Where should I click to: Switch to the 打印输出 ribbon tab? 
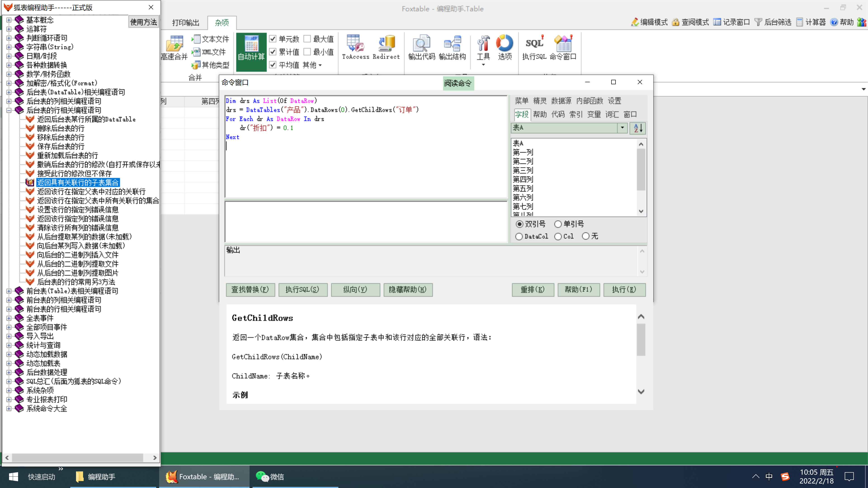click(x=185, y=23)
